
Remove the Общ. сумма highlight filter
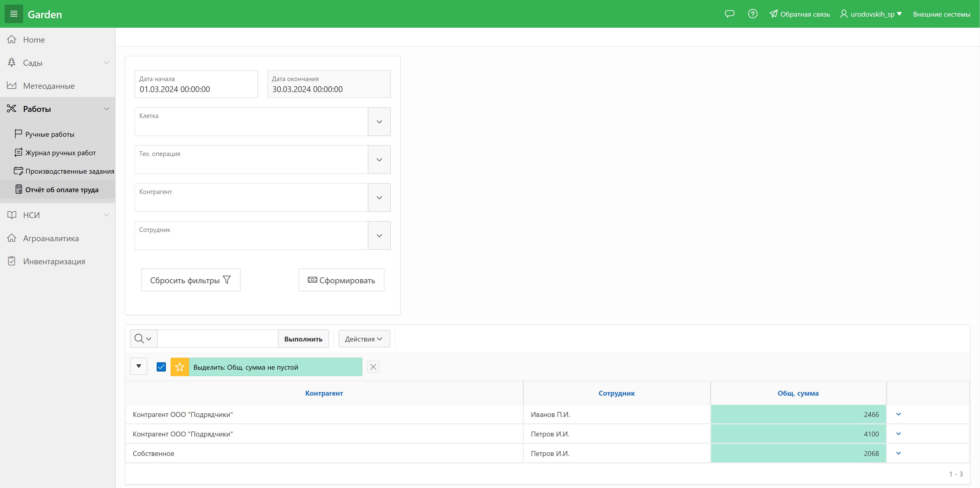click(373, 367)
